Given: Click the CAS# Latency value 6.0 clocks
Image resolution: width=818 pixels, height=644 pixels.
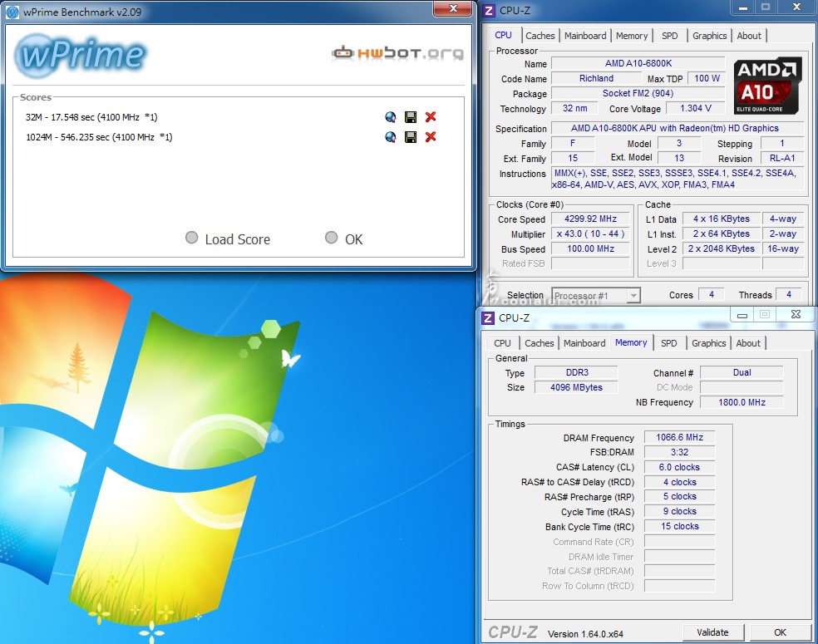Looking at the screenshot, I should 680,467.
